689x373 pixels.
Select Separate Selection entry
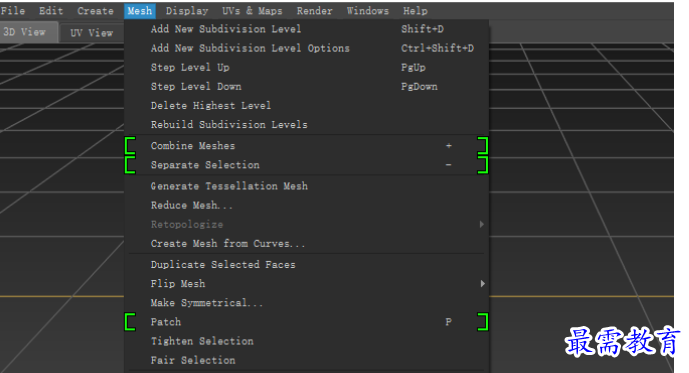[307, 165]
